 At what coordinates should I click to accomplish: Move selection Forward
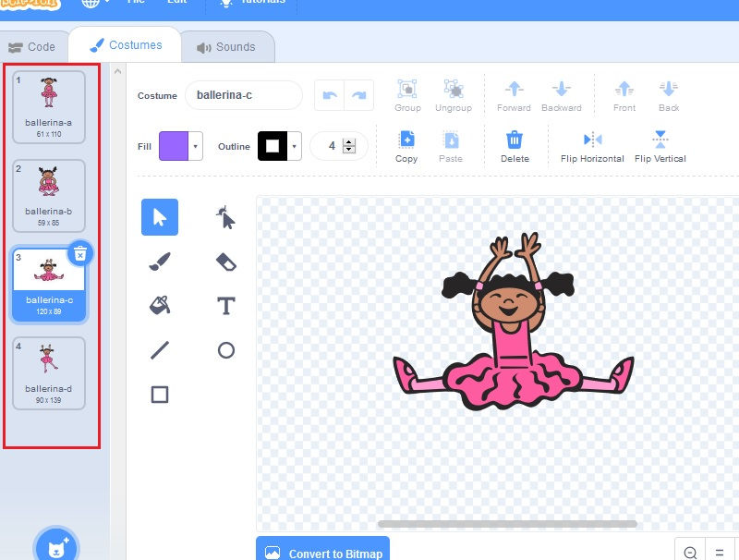[x=514, y=96]
